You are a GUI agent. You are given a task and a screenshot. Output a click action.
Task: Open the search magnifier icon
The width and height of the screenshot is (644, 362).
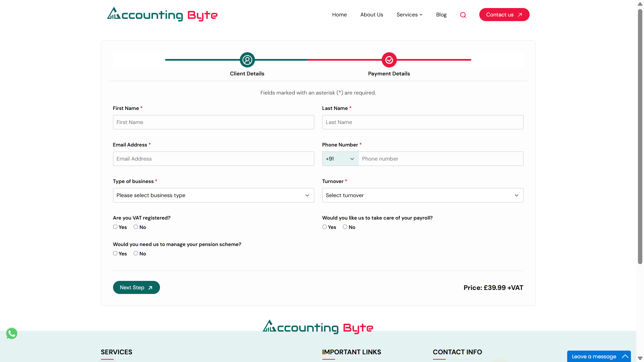pos(463,15)
